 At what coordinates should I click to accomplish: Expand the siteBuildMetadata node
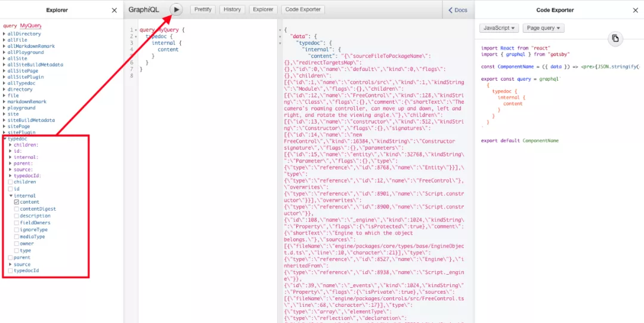[5, 120]
